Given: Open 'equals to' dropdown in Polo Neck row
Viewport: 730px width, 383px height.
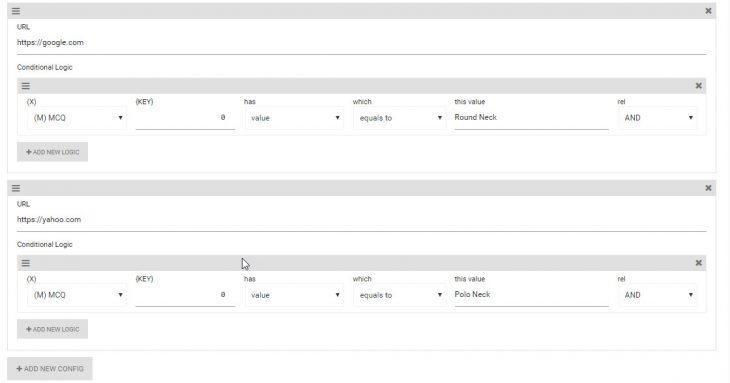Looking at the screenshot, I should tap(399, 295).
